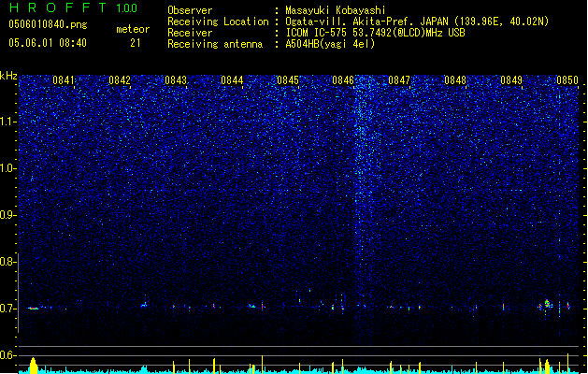Click the 0.8 kHz frequency axis label
Screen dimensions: 588x374
(x=7, y=262)
